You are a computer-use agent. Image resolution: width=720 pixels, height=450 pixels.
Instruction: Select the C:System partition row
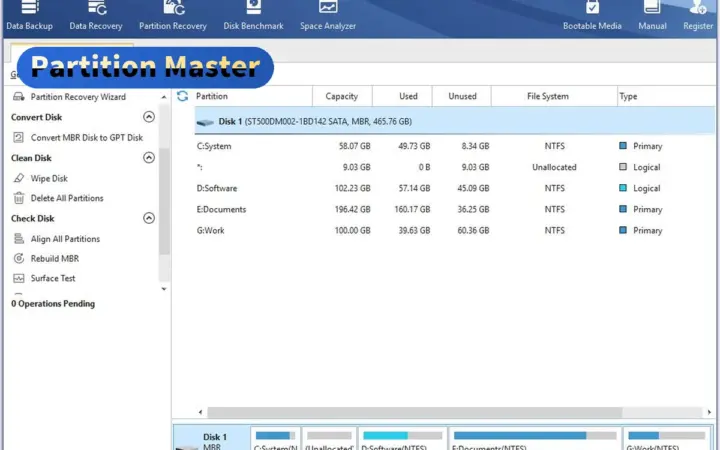point(455,146)
